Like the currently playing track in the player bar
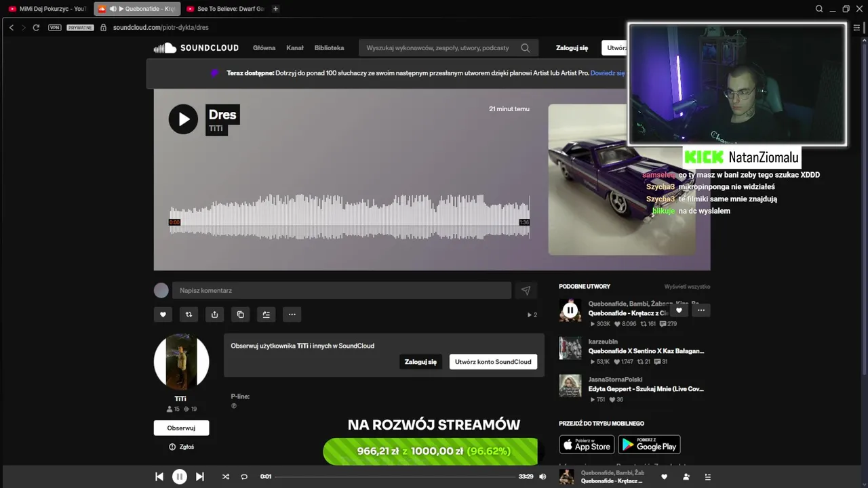Image resolution: width=868 pixels, height=488 pixels. point(664,476)
